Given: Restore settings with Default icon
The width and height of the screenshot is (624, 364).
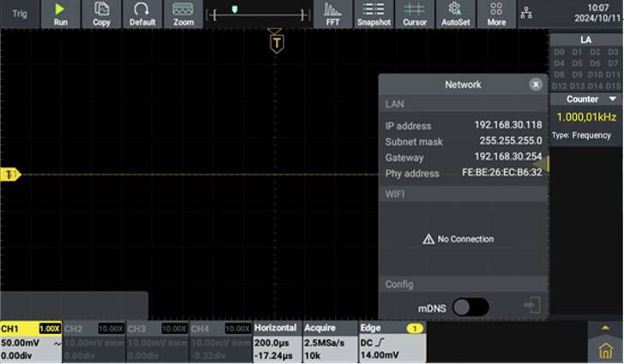Looking at the screenshot, I should point(142,14).
